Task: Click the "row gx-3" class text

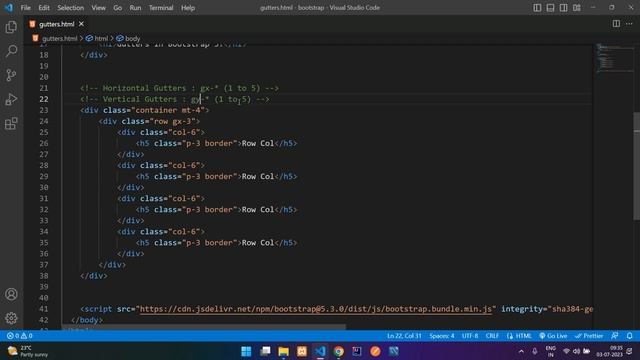Action: 174,121
